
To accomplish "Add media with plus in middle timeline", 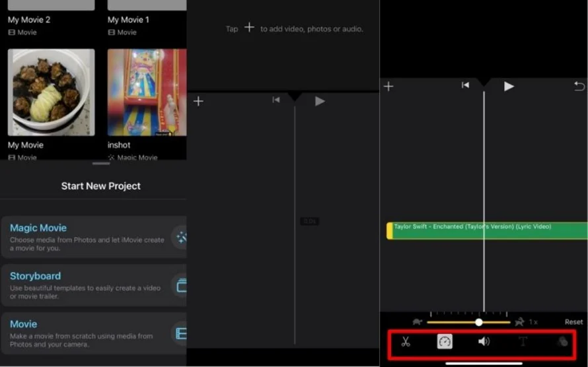I will pyautogui.click(x=198, y=101).
